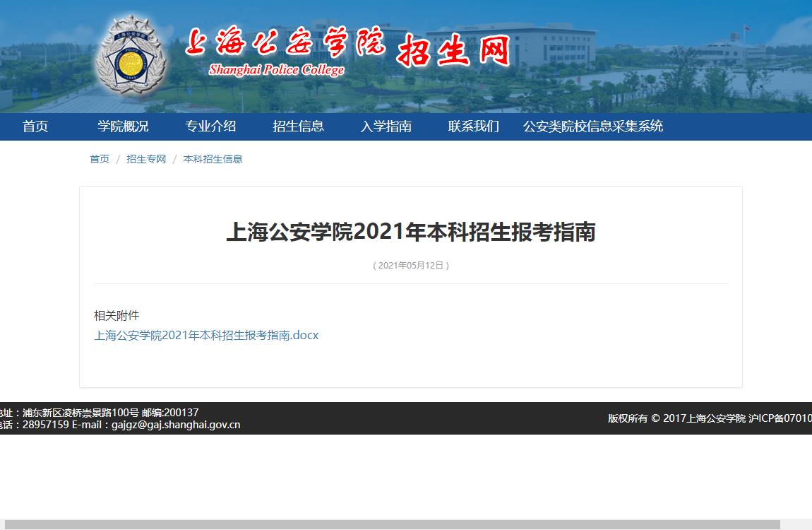
Task: Select 专业介绍 in the navigation bar
Action: [210, 126]
